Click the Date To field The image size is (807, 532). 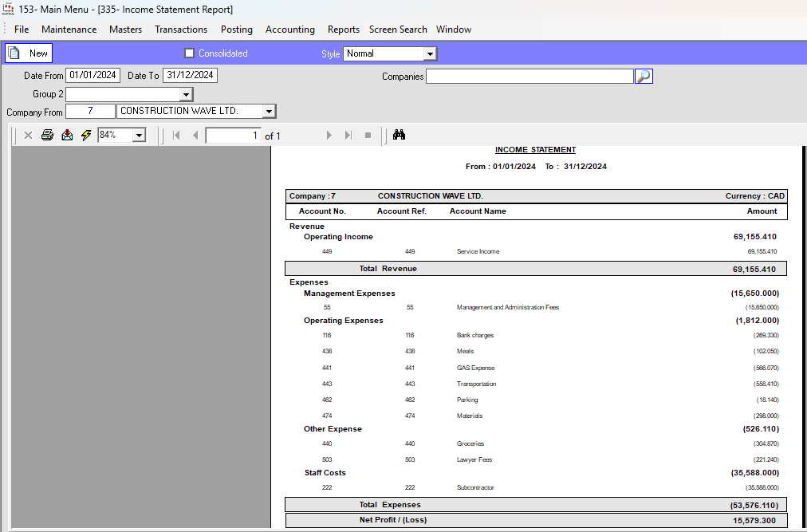coord(190,75)
